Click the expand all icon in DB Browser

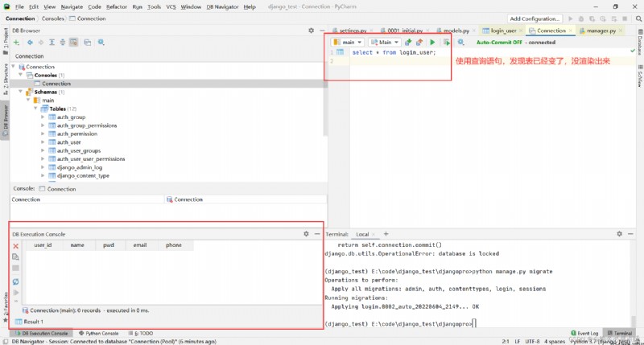tap(52, 43)
